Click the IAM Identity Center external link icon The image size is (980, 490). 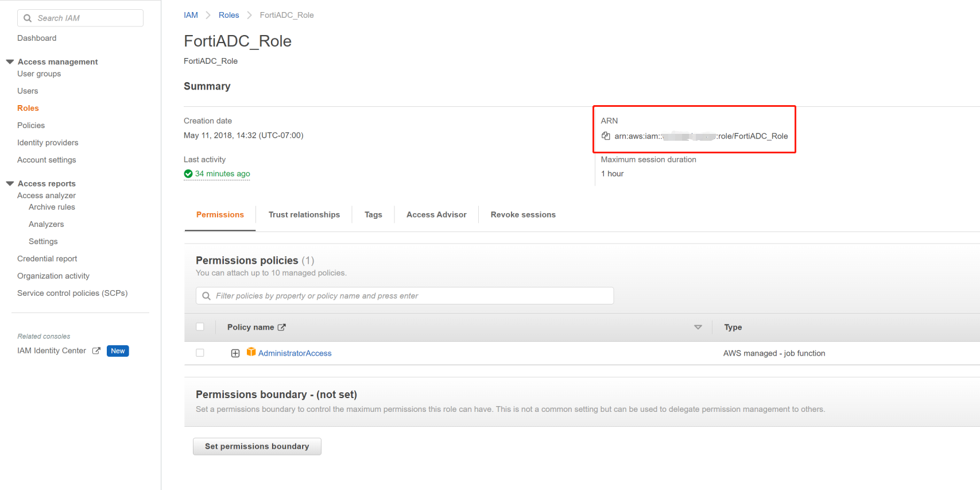pos(96,351)
